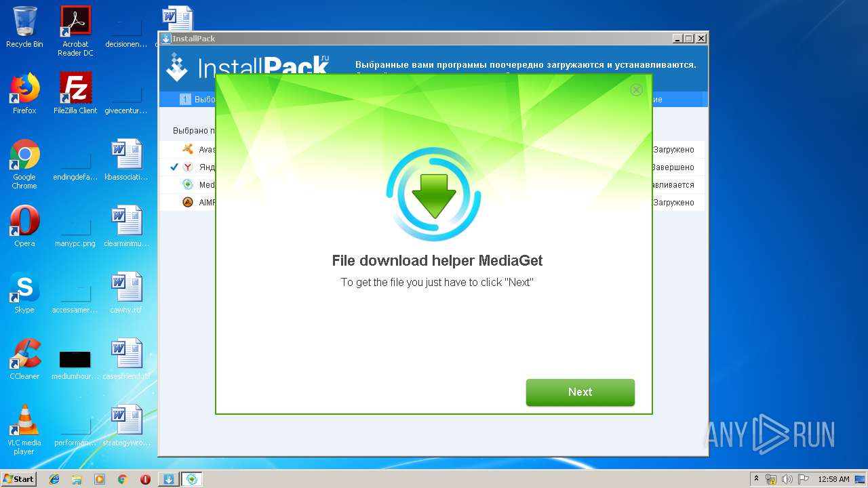
Task: Open Windows Media Player in taskbar
Action: tap(100, 479)
